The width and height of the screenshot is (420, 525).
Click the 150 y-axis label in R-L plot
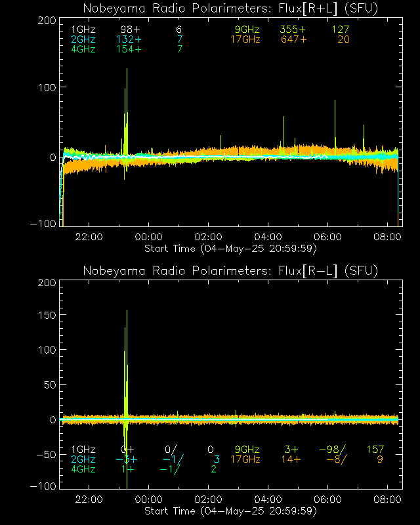click(x=47, y=315)
